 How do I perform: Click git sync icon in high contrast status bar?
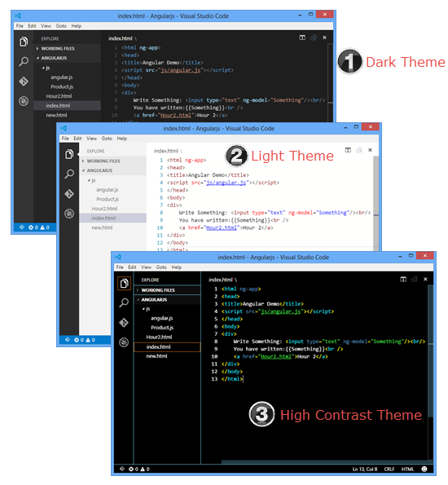coord(122,470)
